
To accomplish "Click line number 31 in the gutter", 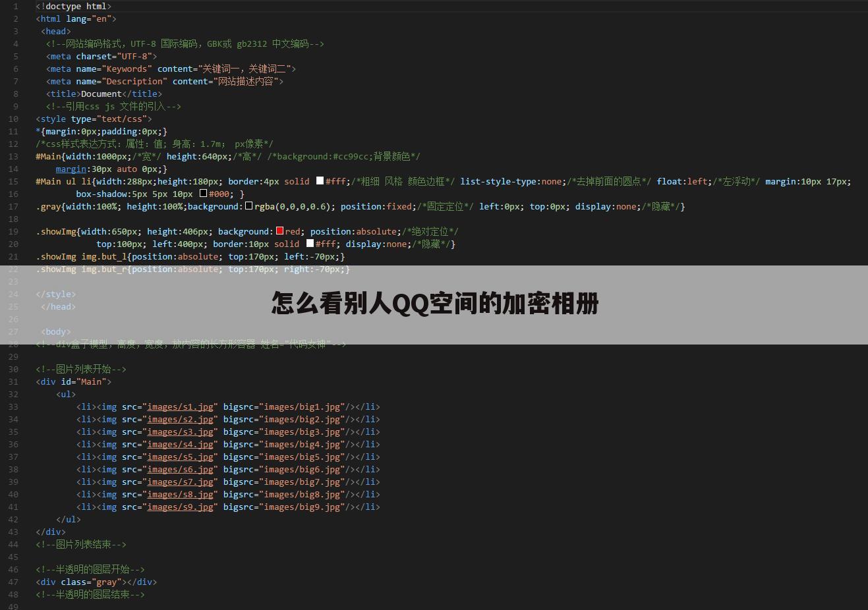I will [x=13, y=381].
